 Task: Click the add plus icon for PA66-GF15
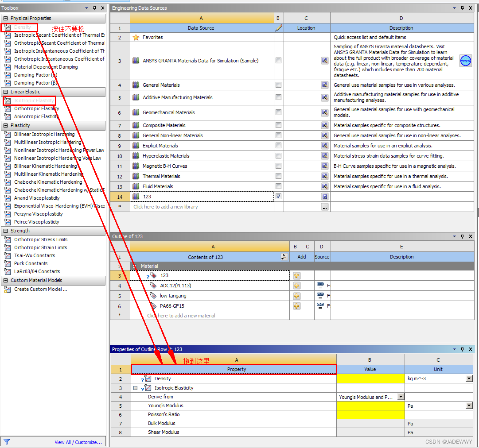296,306
